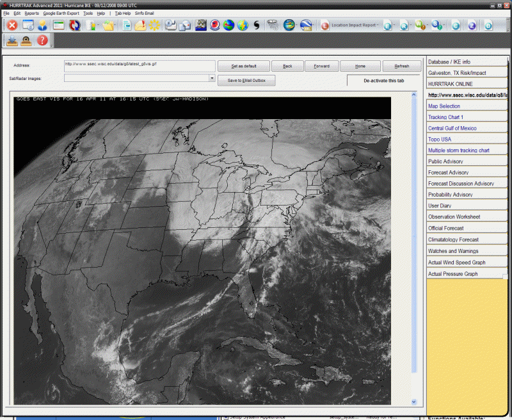Open the Reports menu
Image resolution: width=512 pixels, height=420 pixels.
pyautogui.click(x=31, y=13)
